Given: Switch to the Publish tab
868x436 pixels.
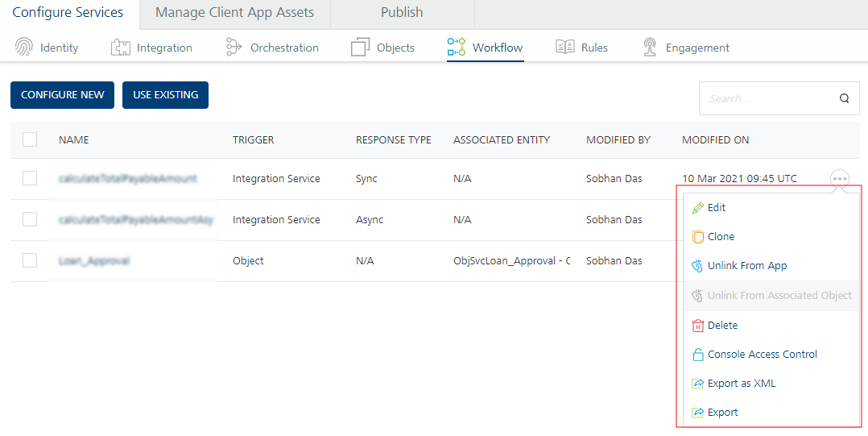Looking at the screenshot, I should coord(402,13).
